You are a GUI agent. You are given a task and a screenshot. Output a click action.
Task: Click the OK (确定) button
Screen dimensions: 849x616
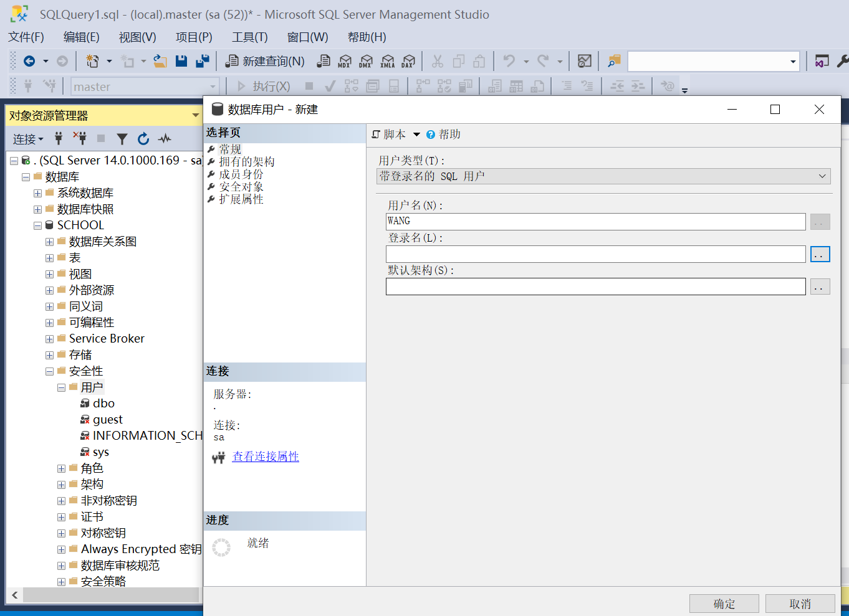724,604
